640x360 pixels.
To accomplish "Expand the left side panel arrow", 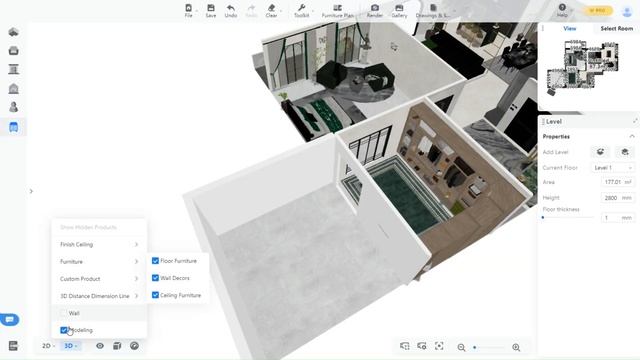I will coord(31,191).
